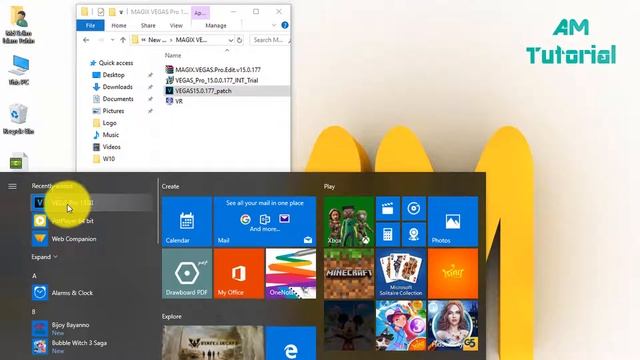Click the letter B app group header
640x360 pixels.
pos(34,311)
